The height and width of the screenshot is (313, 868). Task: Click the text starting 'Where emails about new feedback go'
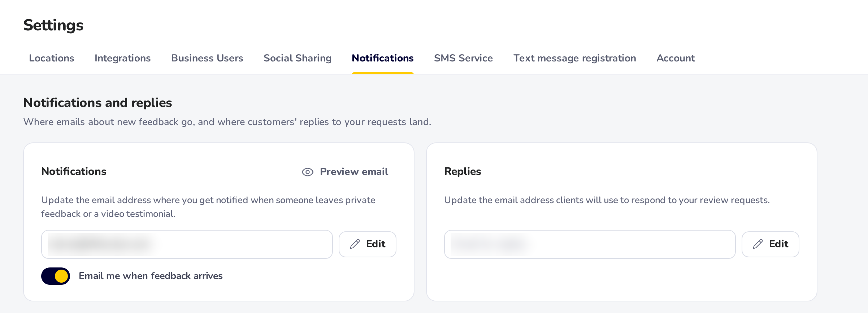[x=227, y=122]
